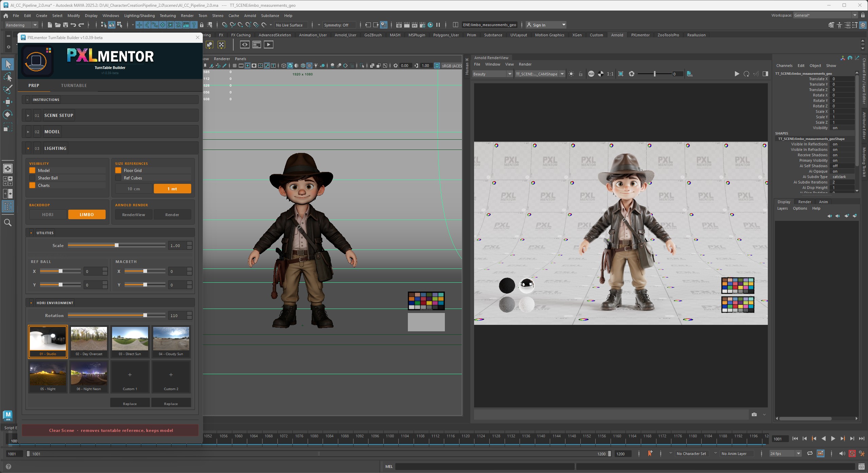The height and width of the screenshot is (473, 868).
Task: Play backwards on the timeline
Action: click(824, 439)
